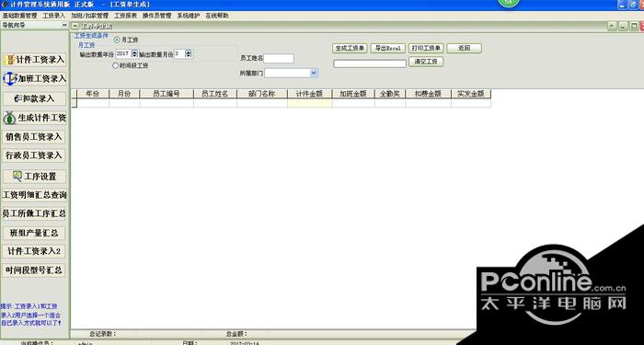The width and height of the screenshot is (644, 345).
Task: Click the 打印工资单 button
Action: pyautogui.click(x=426, y=48)
